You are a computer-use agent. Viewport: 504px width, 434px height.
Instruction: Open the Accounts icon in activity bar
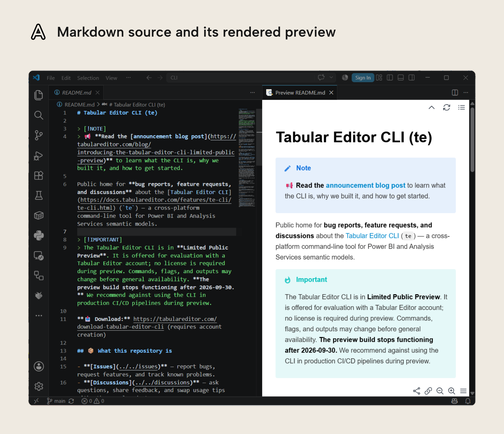point(39,366)
